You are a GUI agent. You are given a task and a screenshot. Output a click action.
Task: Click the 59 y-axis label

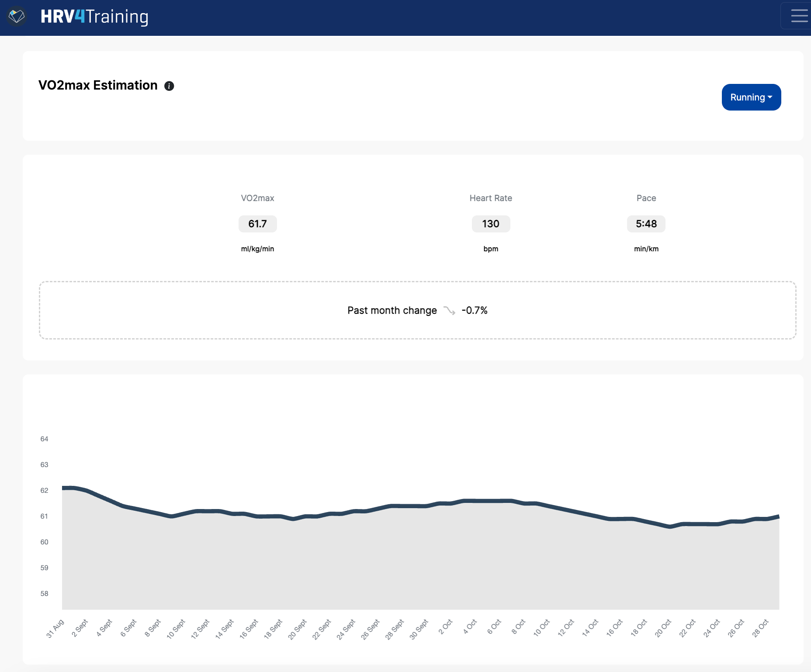point(44,568)
